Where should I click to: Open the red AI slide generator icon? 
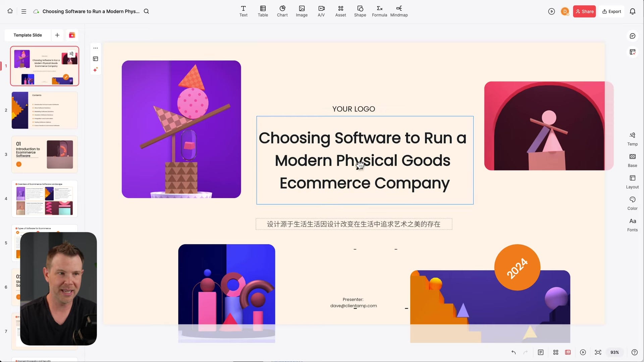click(x=72, y=35)
